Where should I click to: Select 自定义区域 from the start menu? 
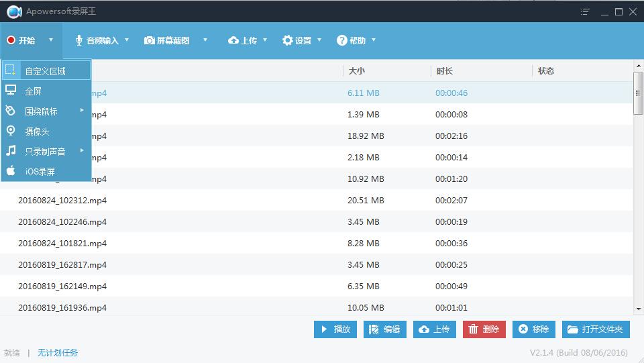click(46, 70)
